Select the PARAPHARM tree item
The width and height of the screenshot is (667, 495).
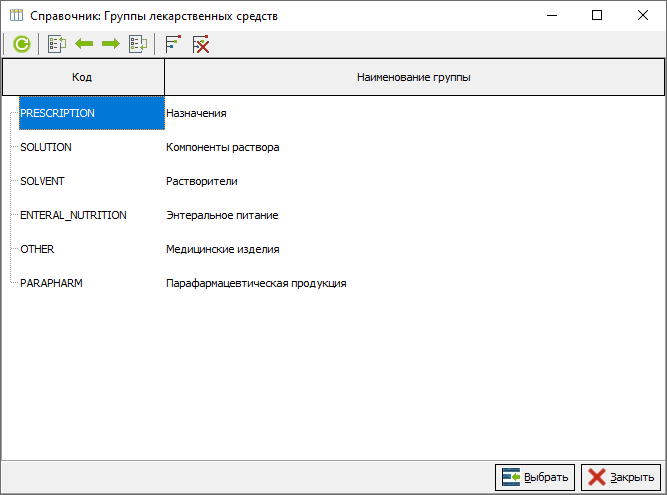pos(51,283)
